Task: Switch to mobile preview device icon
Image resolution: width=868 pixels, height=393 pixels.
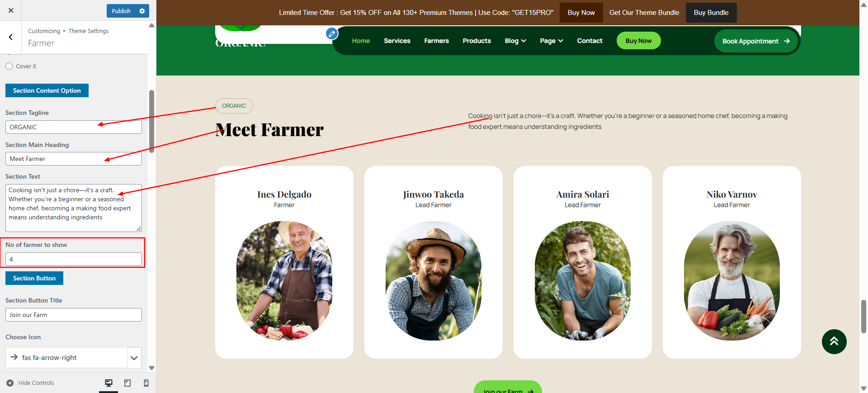Action: pos(146,383)
